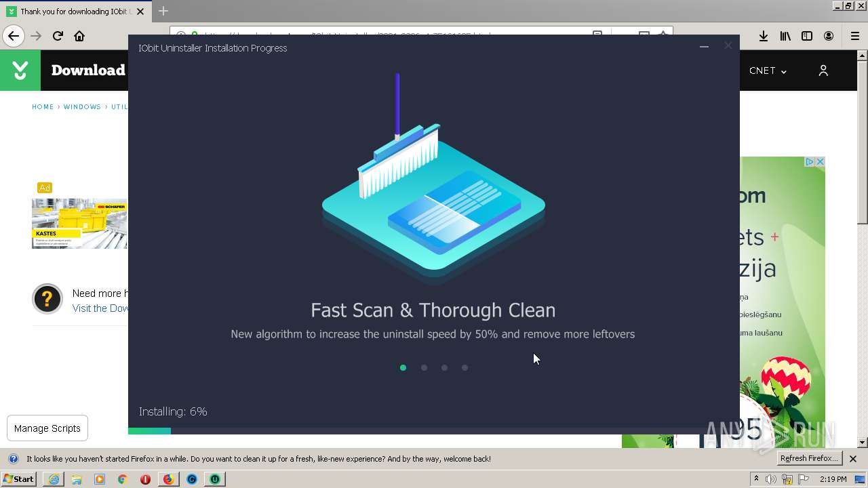Image resolution: width=868 pixels, height=488 pixels.
Task: Open the Schaefer Kastes ad image
Action: point(79,224)
